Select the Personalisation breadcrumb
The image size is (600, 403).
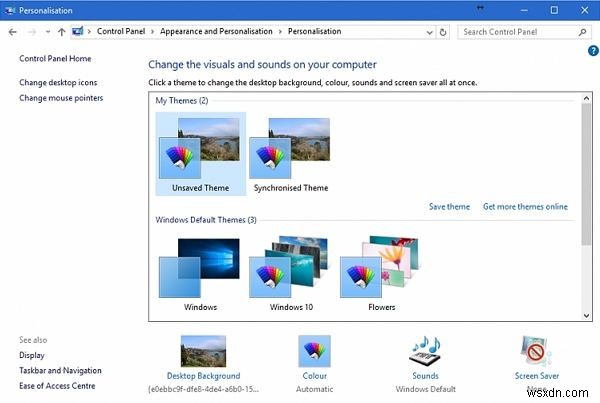point(315,31)
